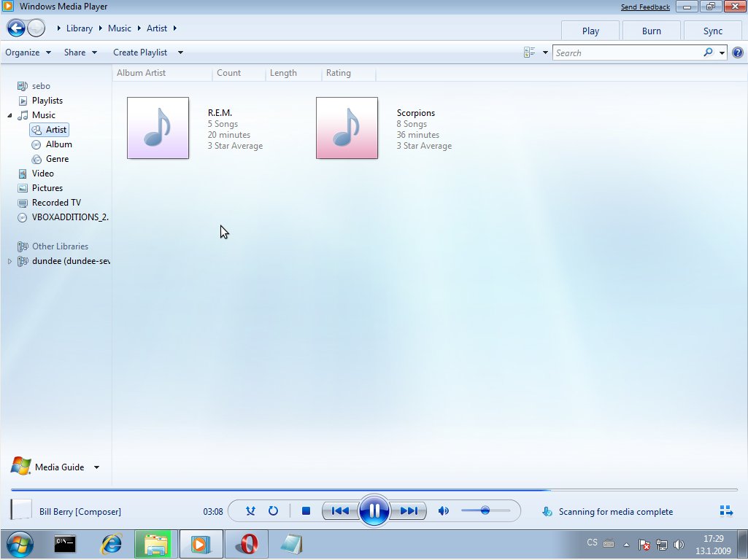The image size is (748, 560).
Task: Expand the dundee library node
Action: tap(10, 261)
